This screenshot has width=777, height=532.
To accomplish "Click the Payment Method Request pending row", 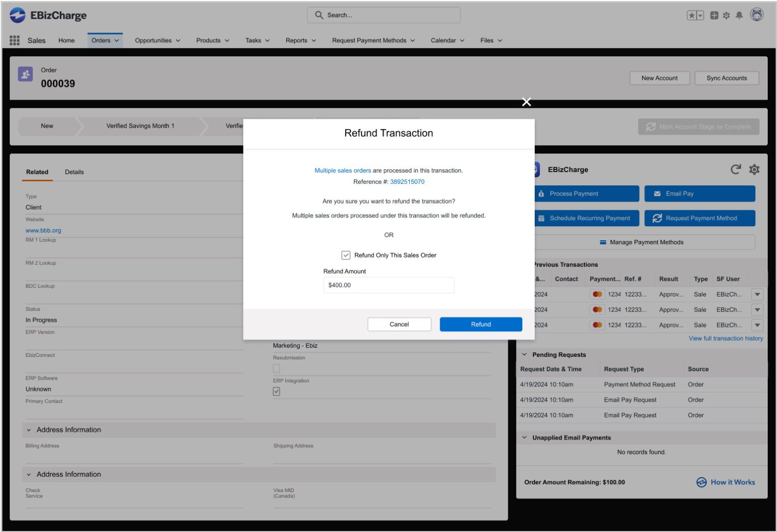I will coord(642,384).
